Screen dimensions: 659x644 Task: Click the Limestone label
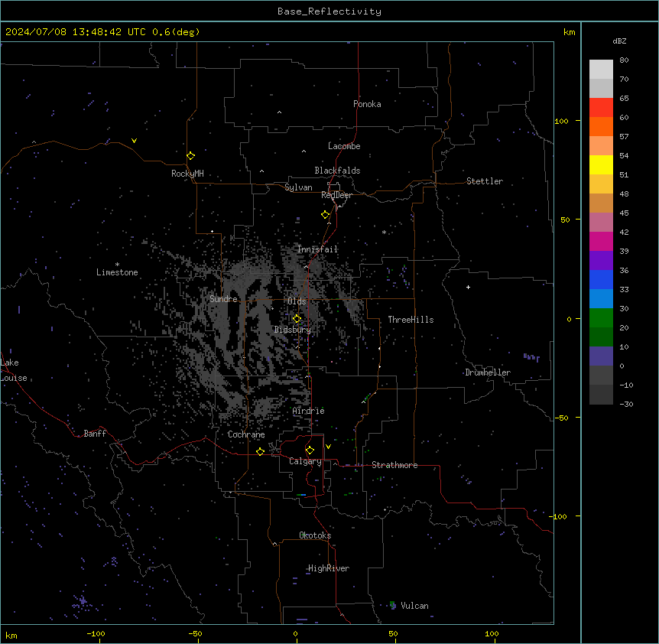[x=117, y=272]
